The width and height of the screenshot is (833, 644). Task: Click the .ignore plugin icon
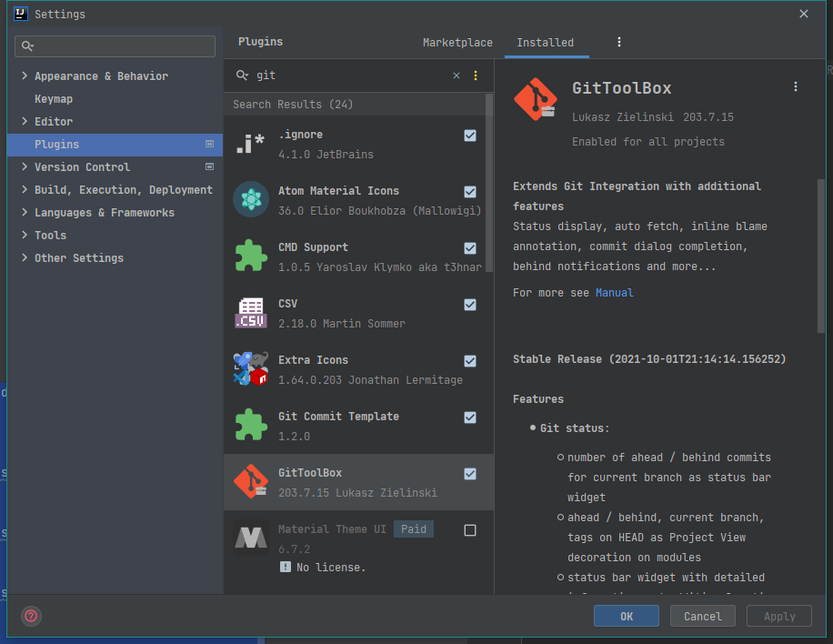[251, 144]
